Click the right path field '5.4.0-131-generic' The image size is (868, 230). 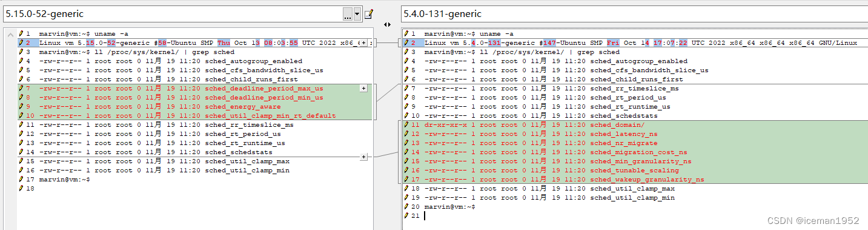pos(634,13)
